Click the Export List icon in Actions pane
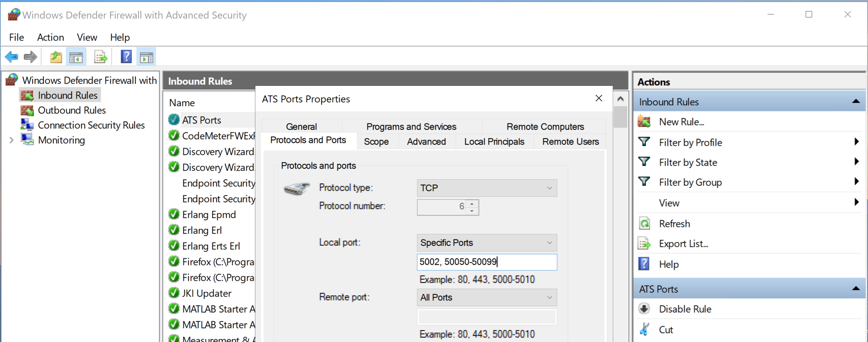Viewport: 868px width, 342px height. click(x=644, y=243)
